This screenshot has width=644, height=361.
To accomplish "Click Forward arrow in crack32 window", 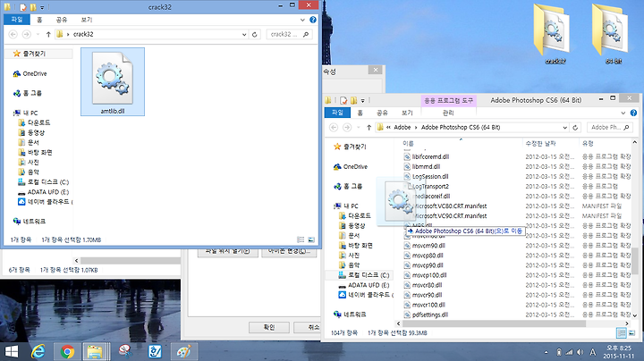I will 26,35.
